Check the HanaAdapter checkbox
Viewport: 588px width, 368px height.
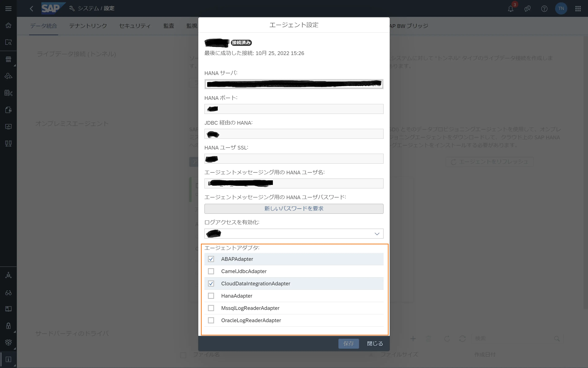211,296
